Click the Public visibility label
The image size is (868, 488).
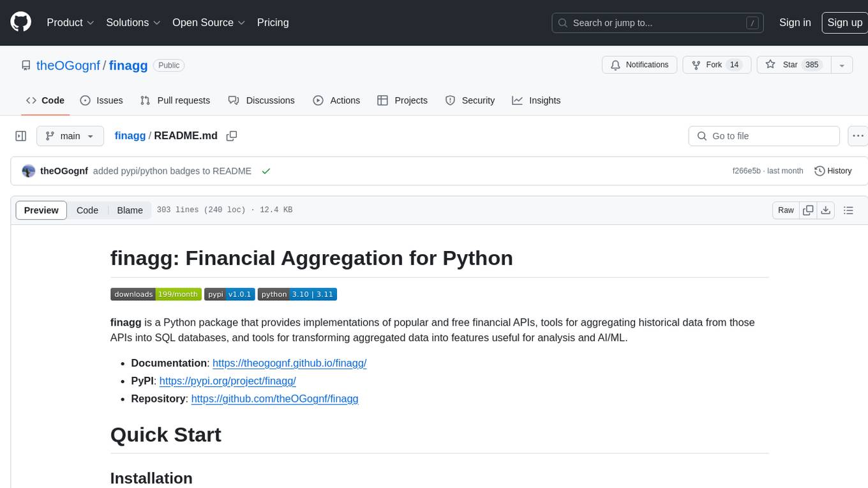(169, 65)
